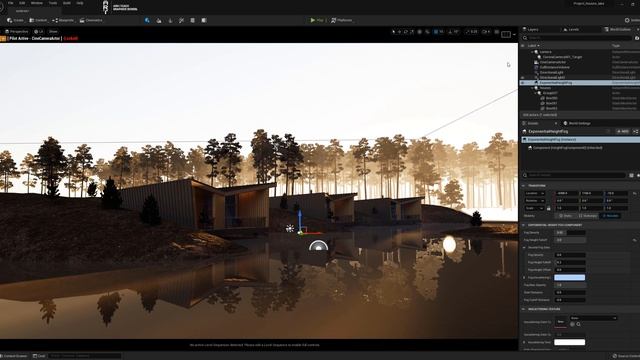Select Box050 in the Outliner
This screenshot has height=360, width=640.
point(551,98)
